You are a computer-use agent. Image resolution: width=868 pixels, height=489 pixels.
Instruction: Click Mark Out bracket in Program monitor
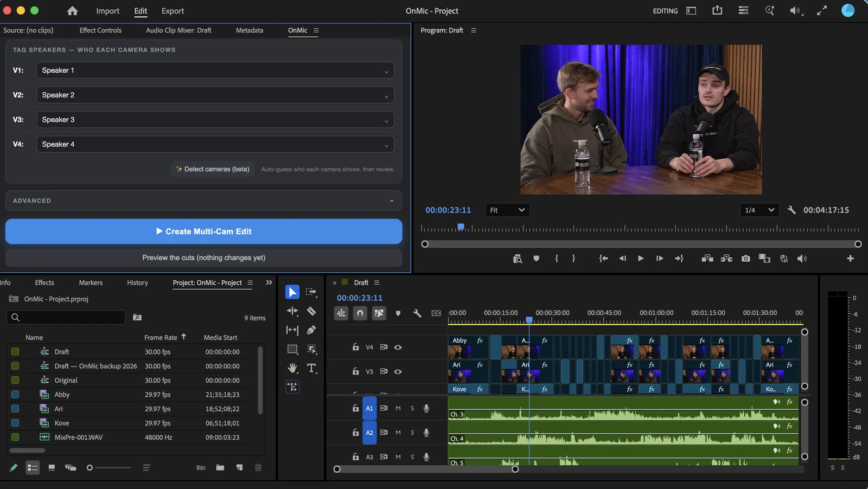pos(573,259)
